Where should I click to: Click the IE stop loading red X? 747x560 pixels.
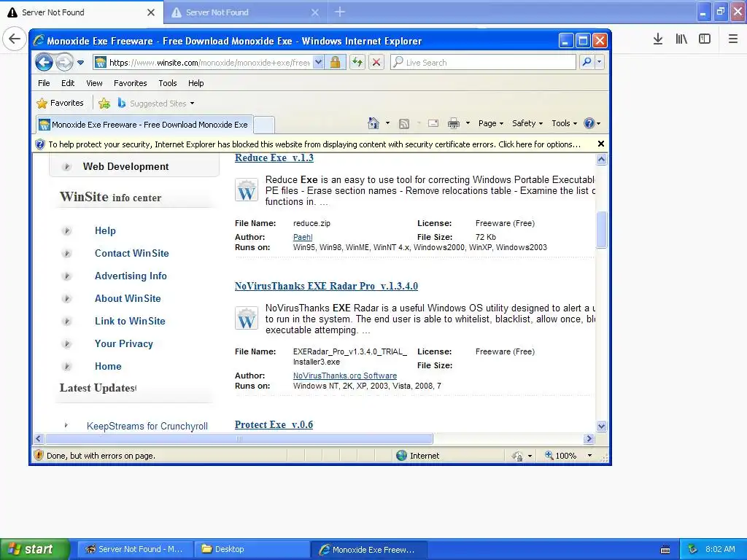click(x=376, y=63)
